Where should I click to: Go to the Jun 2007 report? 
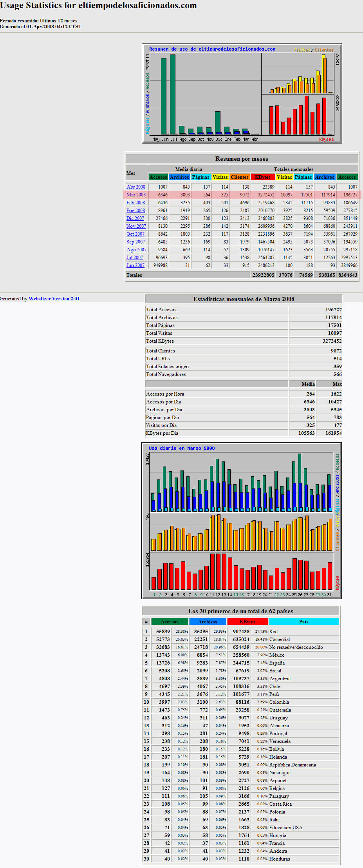(135, 265)
